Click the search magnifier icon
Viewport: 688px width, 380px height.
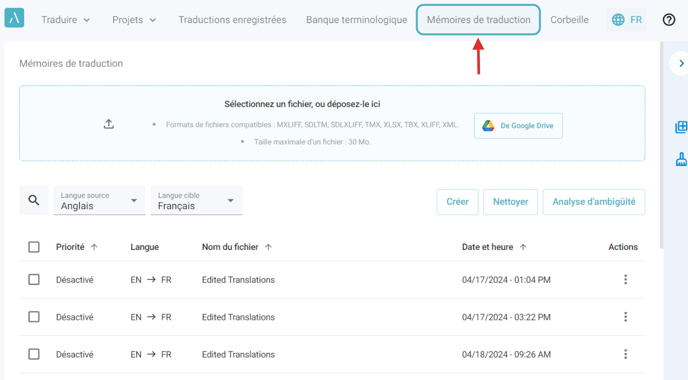[34, 201]
